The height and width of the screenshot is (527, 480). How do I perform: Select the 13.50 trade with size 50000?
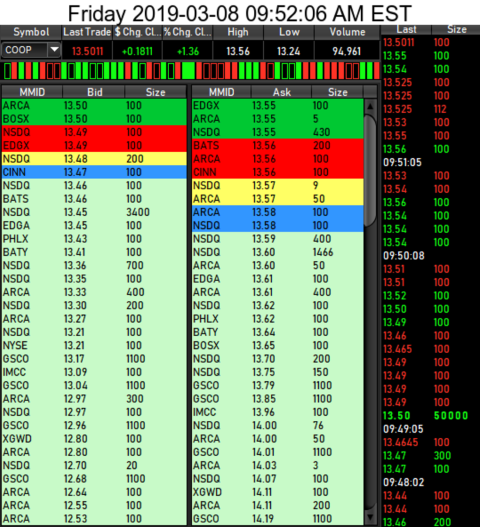[x=431, y=416]
